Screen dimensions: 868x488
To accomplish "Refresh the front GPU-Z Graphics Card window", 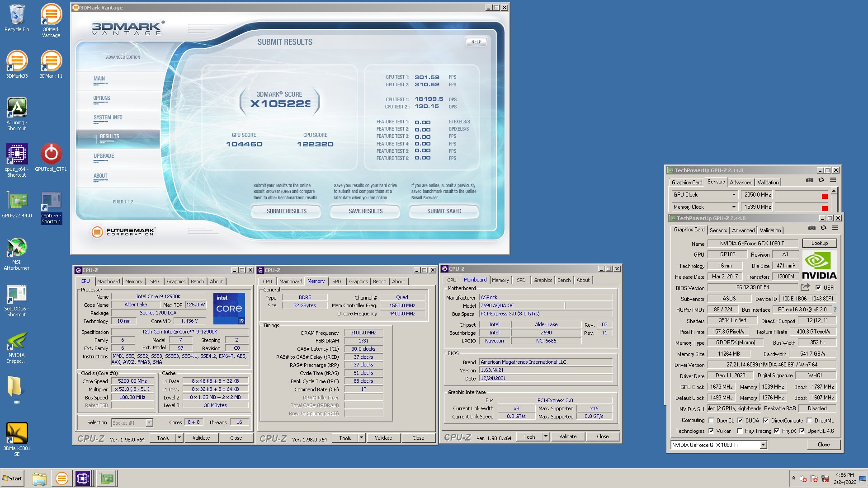I will pos(823,228).
